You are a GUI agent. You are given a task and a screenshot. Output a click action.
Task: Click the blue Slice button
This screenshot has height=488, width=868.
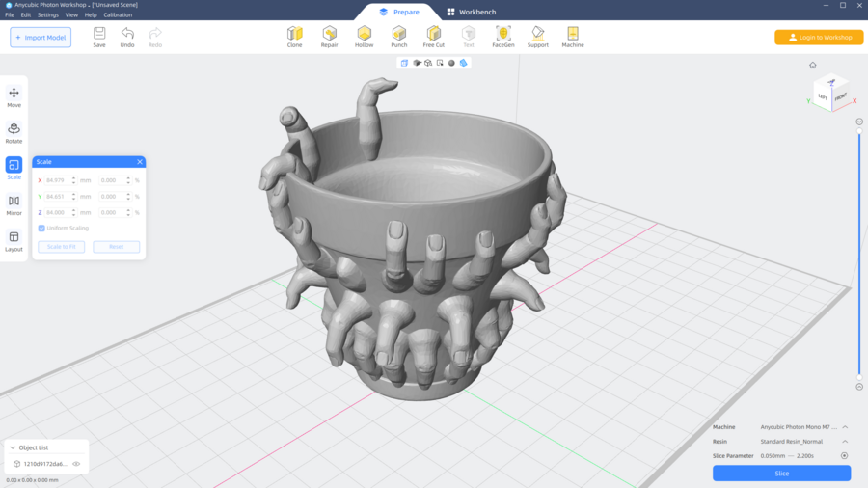point(781,474)
